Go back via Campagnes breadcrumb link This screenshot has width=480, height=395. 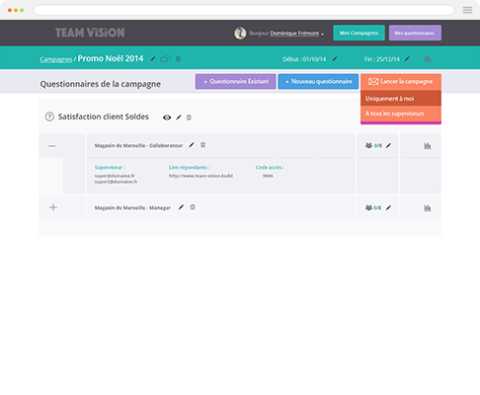(56, 59)
